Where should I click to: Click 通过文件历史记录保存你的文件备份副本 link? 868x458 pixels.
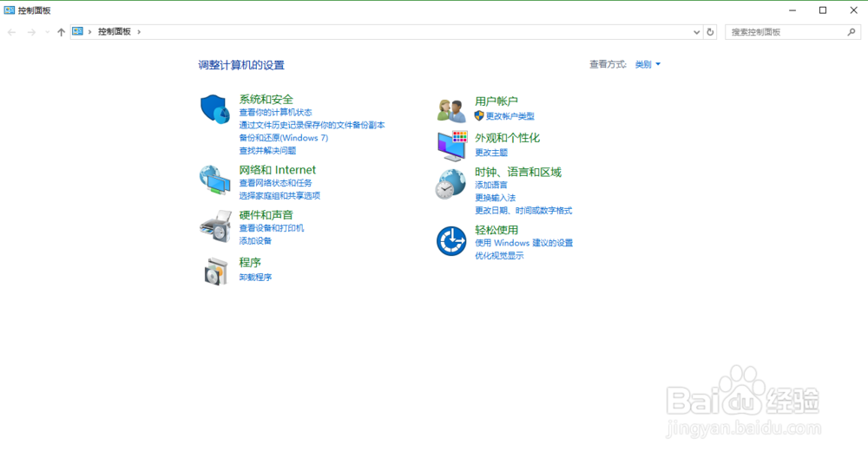click(x=312, y=125)
